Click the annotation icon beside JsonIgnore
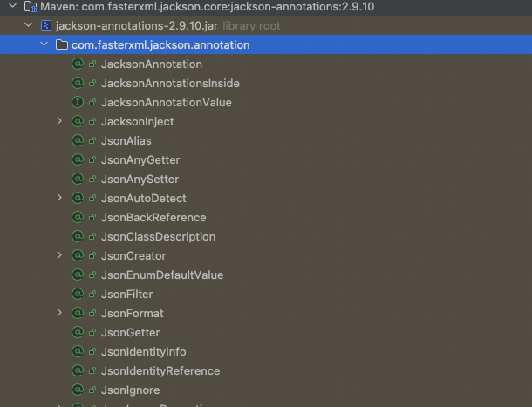 coord(78,390)
